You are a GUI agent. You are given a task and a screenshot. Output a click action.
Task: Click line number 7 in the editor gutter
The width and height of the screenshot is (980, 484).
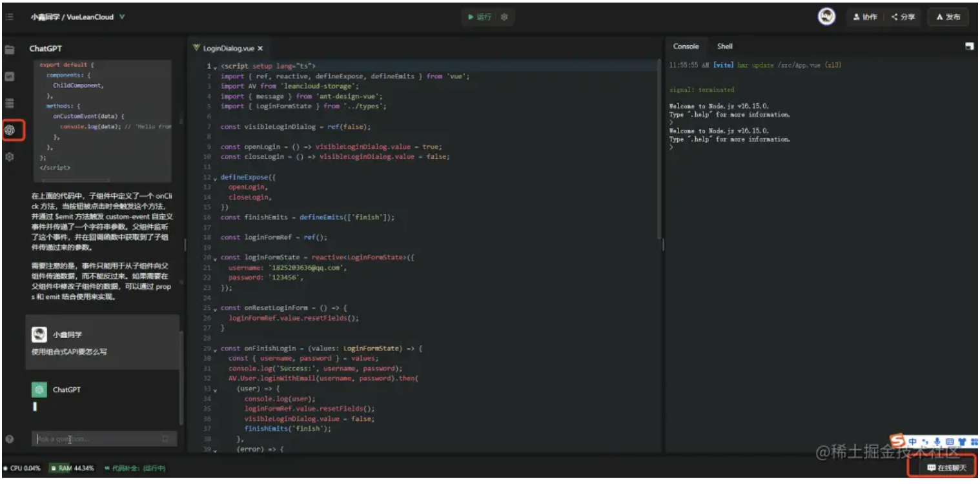coord(209,127)
